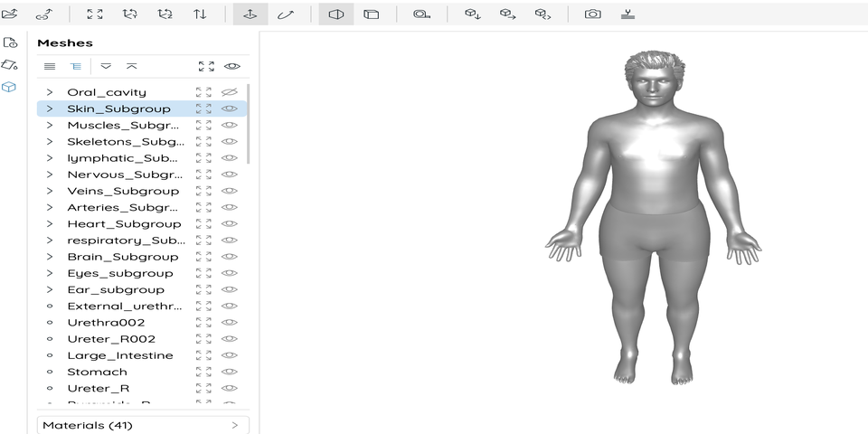The image size is (868, 434).
Task: Expand the Muscles_Subgroup tree node
Action: pos(50,126)
